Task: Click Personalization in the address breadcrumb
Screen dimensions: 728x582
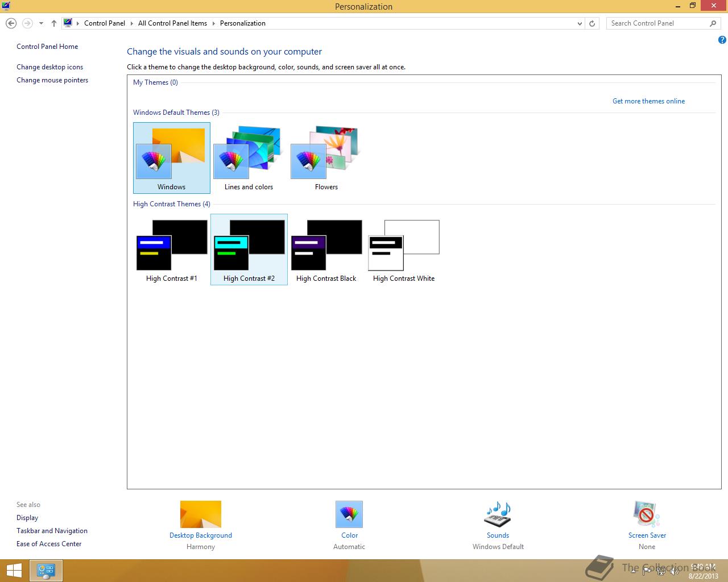Action: [x=243, y=23]
